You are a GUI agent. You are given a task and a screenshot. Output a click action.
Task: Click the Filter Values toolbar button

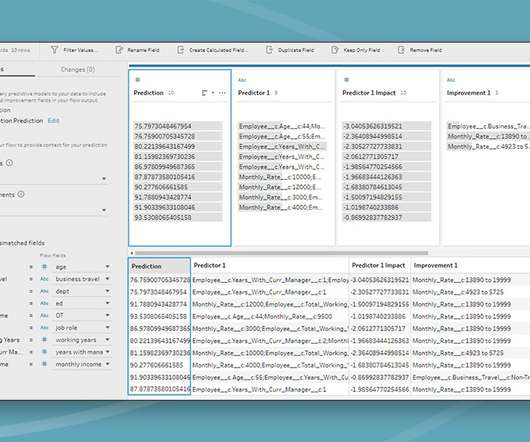(x=74, y=50)
